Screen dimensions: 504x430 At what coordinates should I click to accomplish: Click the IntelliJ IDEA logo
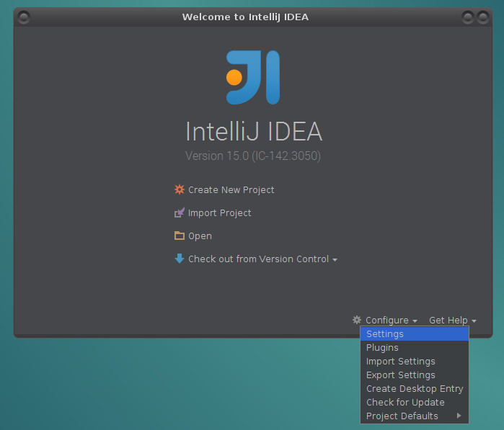[x=253, y=77]
